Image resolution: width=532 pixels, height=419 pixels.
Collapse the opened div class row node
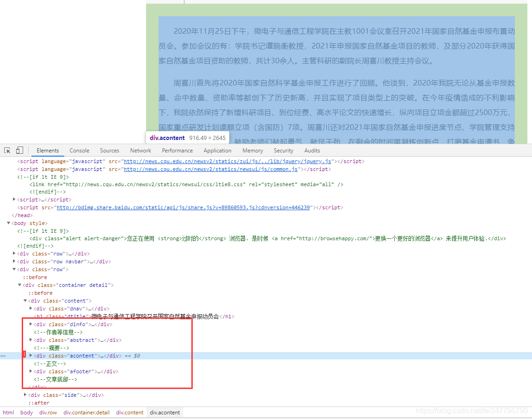click(14, 269)
